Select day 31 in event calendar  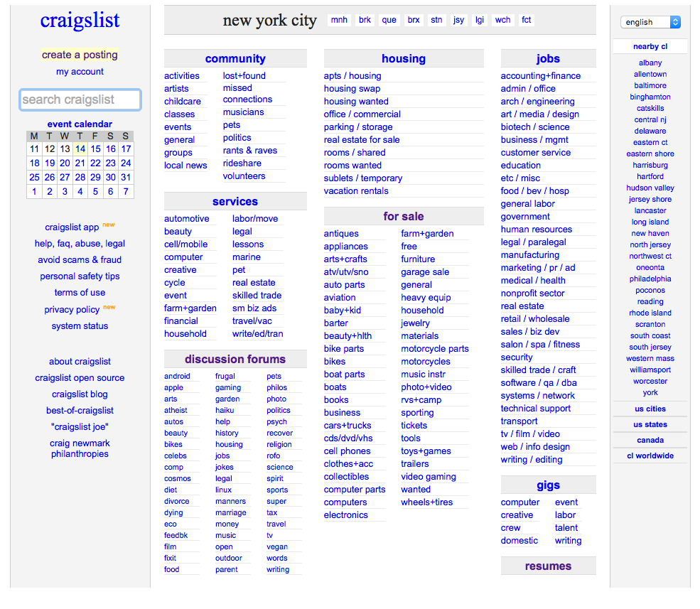click(126, 177)
